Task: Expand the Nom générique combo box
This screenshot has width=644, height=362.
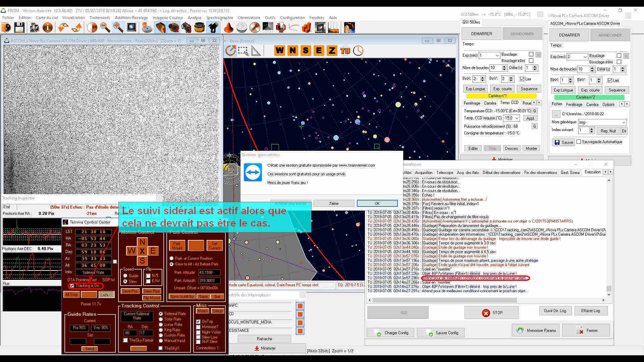Action: 624,122
